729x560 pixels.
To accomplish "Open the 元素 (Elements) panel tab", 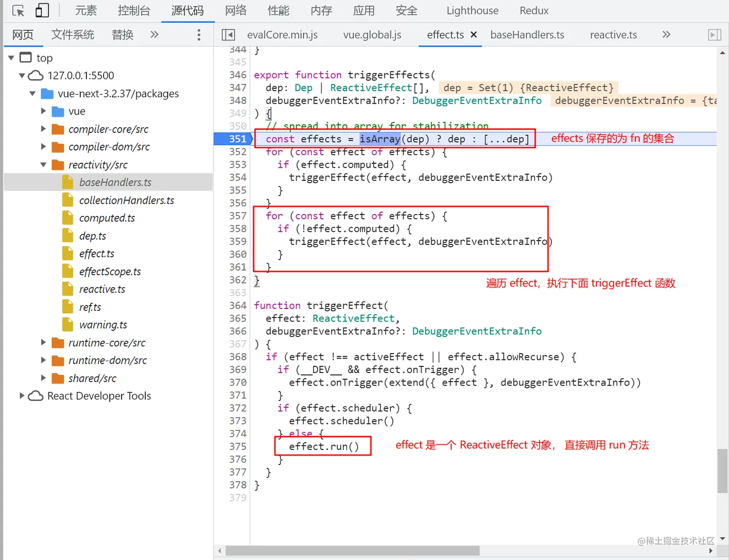I will (x=86, y=11).
